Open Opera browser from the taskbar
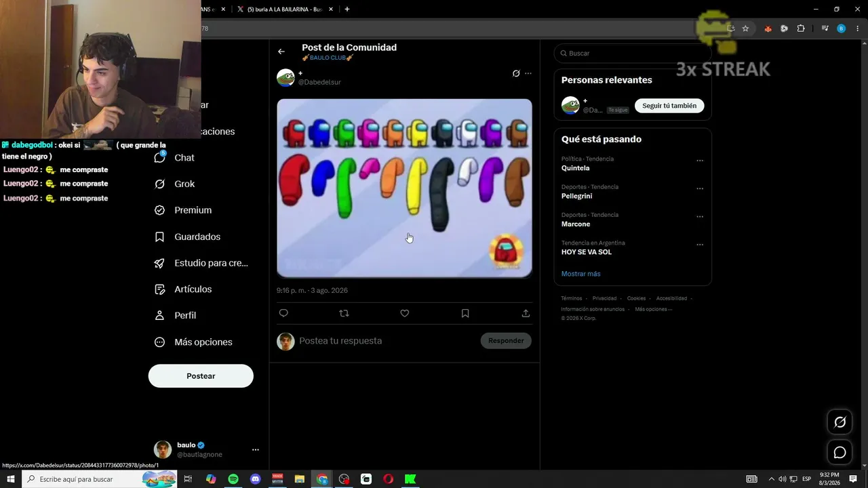 click(x=388, y=479)
